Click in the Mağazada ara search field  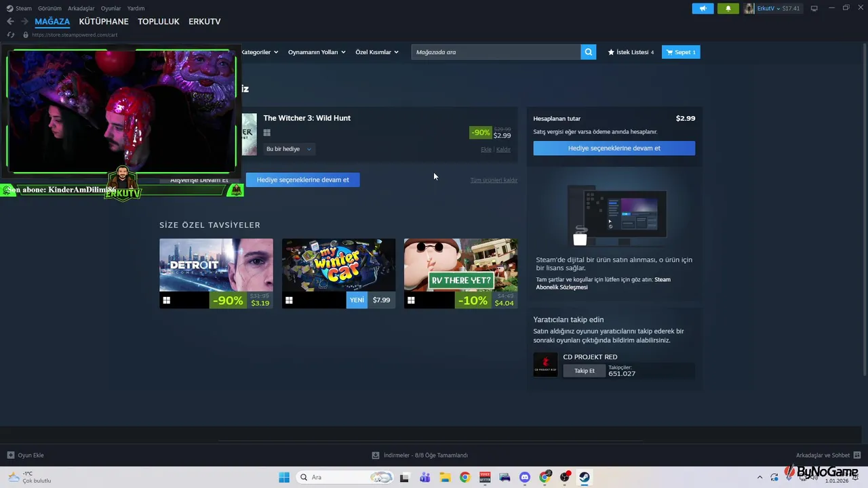[496, 52]
